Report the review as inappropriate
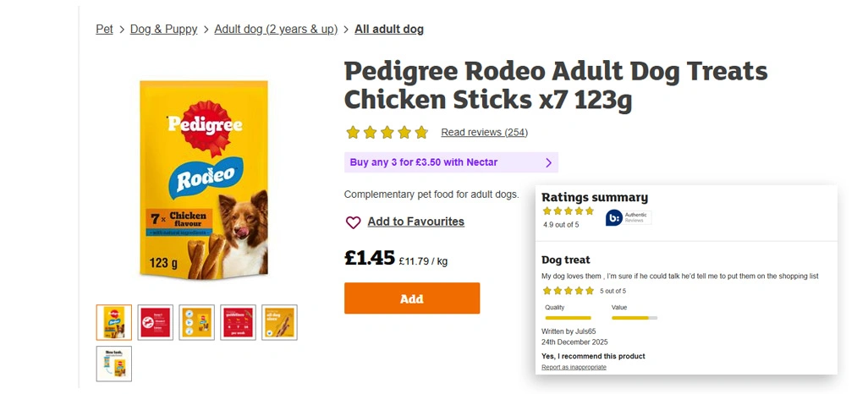This screenshot has width=868, height=394. pyautogui.click(x=574, y=367)
